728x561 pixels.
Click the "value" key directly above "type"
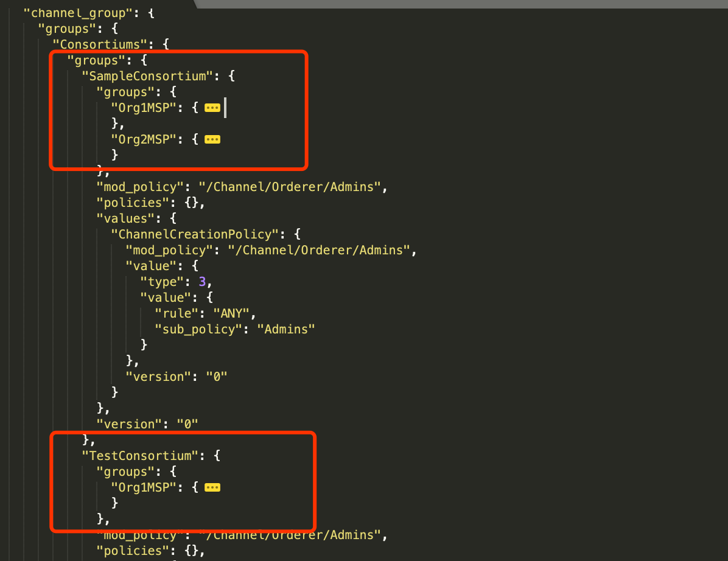click(x=152, y=266)
